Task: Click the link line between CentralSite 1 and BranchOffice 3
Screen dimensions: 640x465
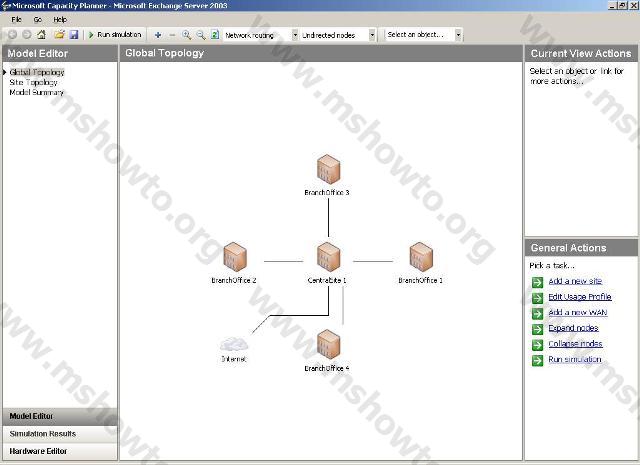Action: [329, 217]
